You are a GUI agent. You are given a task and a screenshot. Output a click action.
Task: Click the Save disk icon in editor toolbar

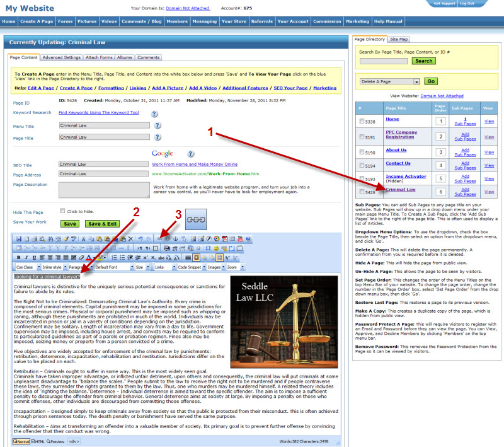(19, 239)
